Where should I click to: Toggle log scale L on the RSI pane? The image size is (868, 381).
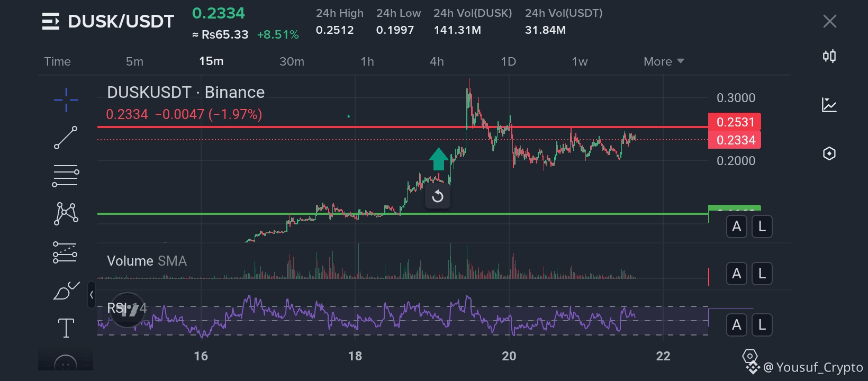(x=762, y=325)
